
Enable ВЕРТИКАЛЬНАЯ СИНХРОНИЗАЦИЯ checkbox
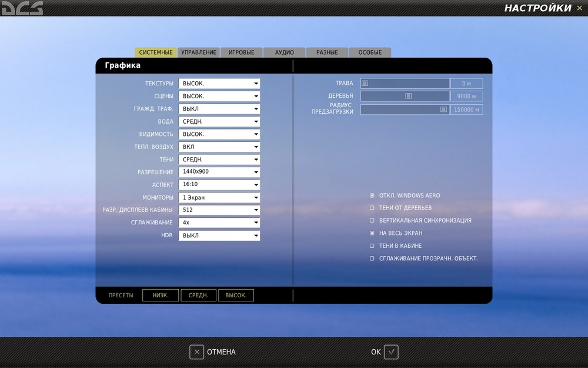[x=372, y=220]
